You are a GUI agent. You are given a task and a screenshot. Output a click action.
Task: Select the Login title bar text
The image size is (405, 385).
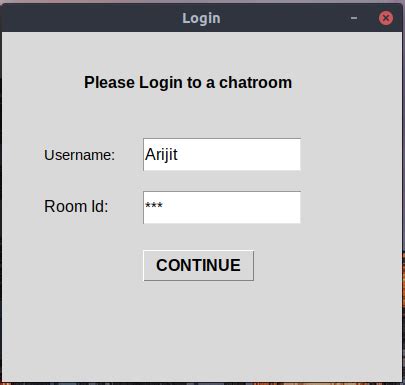[201, 18]
